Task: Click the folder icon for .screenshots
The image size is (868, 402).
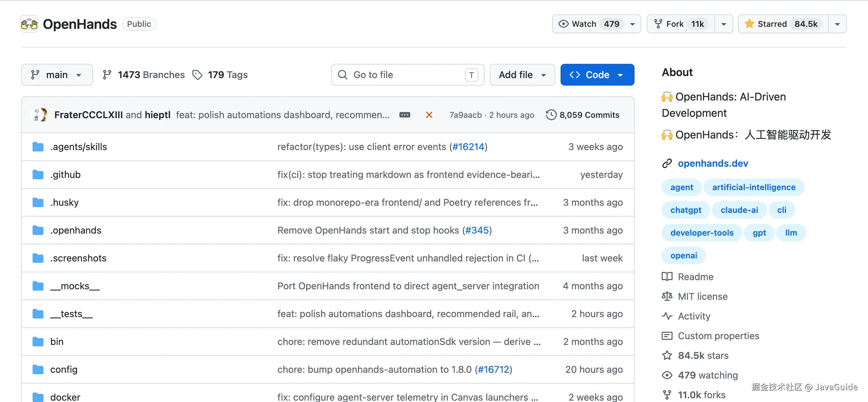Action: point(38,258)
